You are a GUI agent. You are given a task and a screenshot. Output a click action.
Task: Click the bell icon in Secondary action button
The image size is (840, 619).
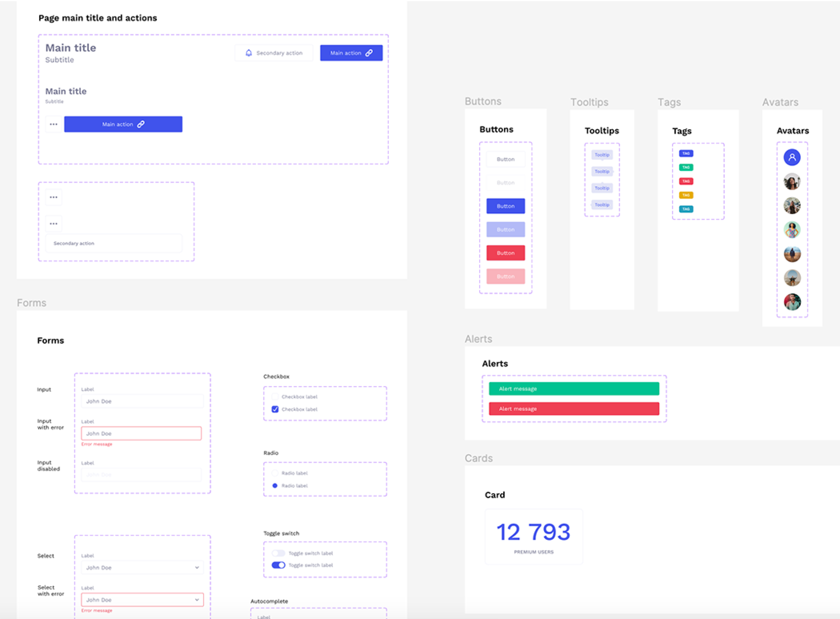tap(249, 53)
